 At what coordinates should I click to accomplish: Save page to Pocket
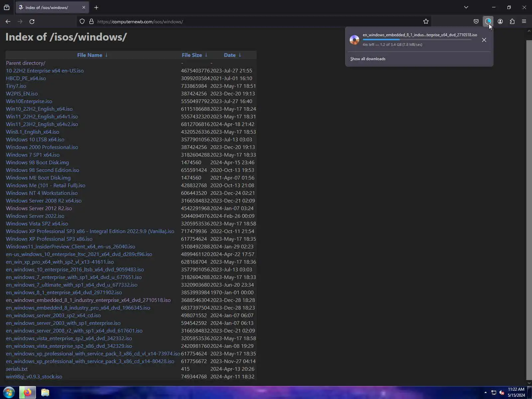476,22
